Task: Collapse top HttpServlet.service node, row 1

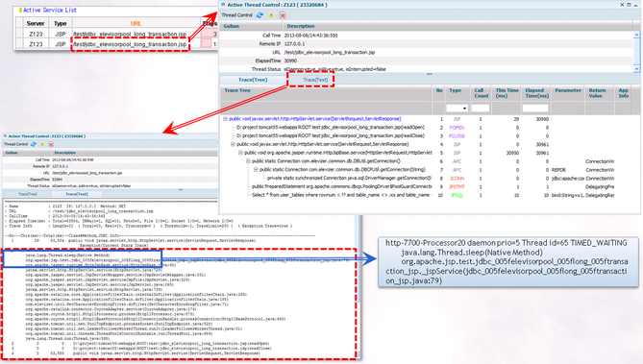Action: click(x=225, y=119)
